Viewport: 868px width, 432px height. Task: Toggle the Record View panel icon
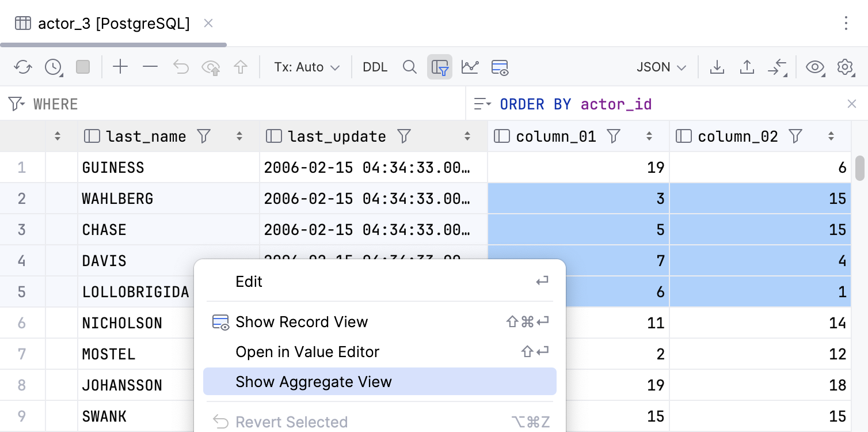(500, 67)
